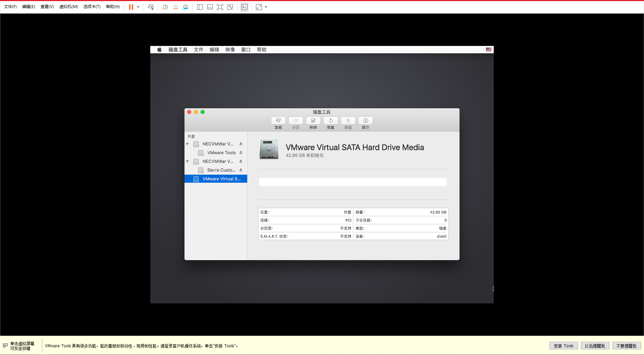The width and height of the screenshot is (644, 355).
Task: Click the VMware Virtual SATA Hard Drive Media title
Action: pos(355,147)
